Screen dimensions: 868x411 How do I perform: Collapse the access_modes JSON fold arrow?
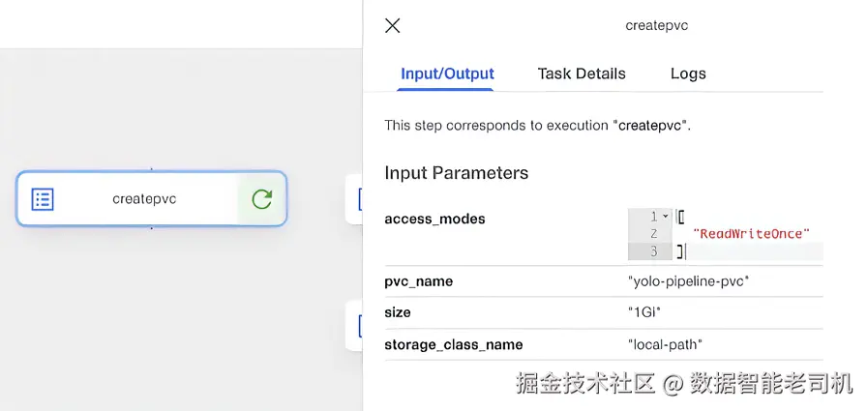point(666,217)
